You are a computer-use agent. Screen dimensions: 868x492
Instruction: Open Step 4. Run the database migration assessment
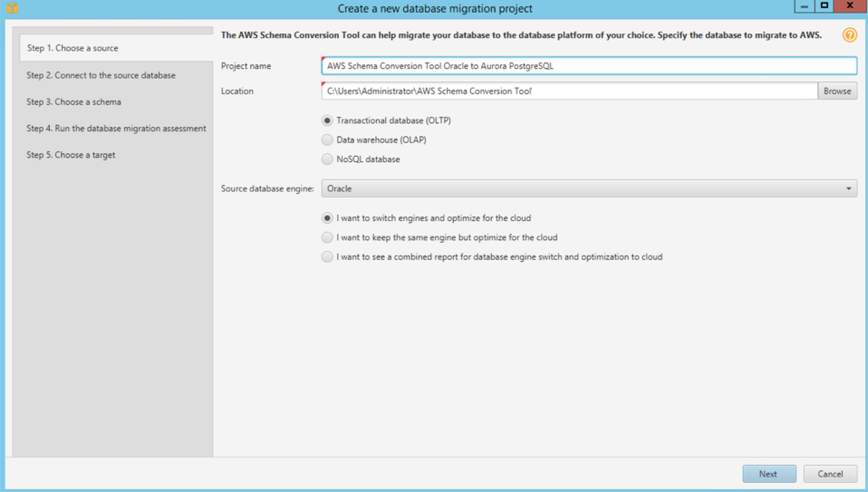[116, 128]
